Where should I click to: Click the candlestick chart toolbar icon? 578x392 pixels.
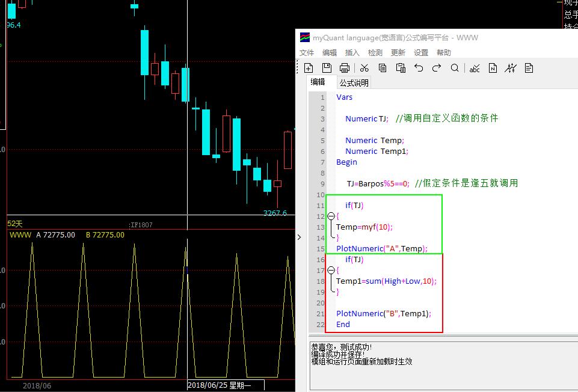coord(511,68)
